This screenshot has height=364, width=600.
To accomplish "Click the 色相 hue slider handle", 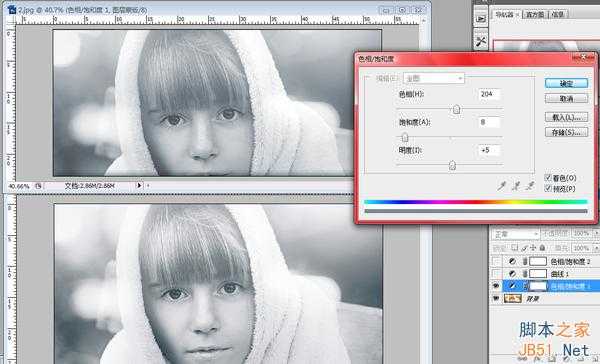I will pyautogui.click(x=456, y=110).
